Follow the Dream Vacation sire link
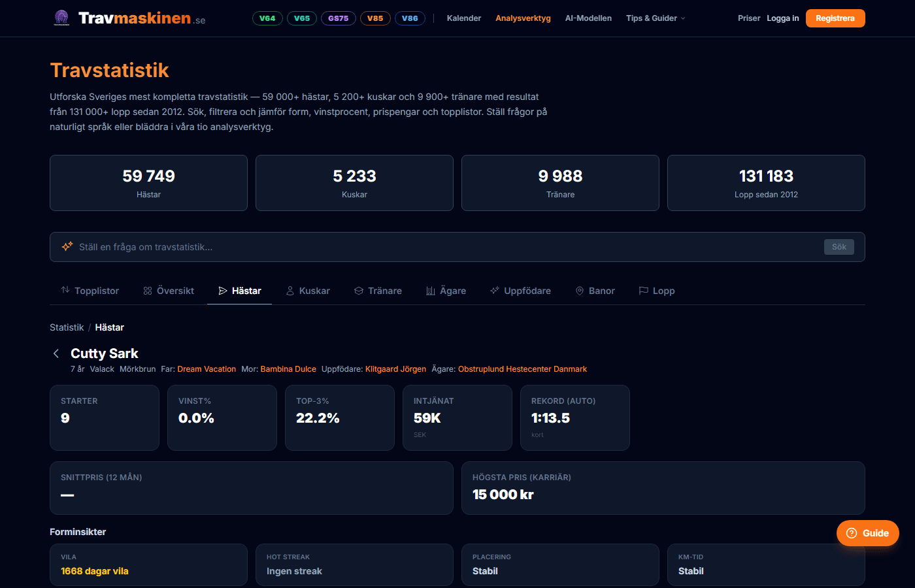Viewport: 915px width, 588px height. point(207,369)
